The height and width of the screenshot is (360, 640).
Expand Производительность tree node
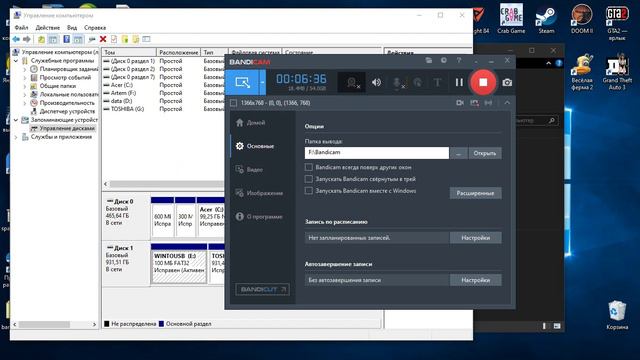click(x=24, y=103)
